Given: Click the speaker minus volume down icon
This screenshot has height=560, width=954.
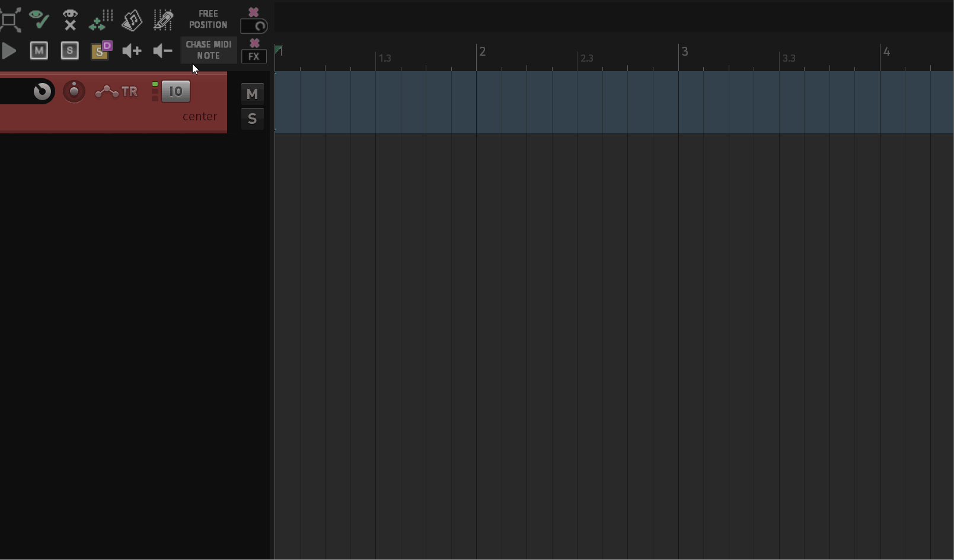Looking at the screenshot, I should tap(162, 51).
